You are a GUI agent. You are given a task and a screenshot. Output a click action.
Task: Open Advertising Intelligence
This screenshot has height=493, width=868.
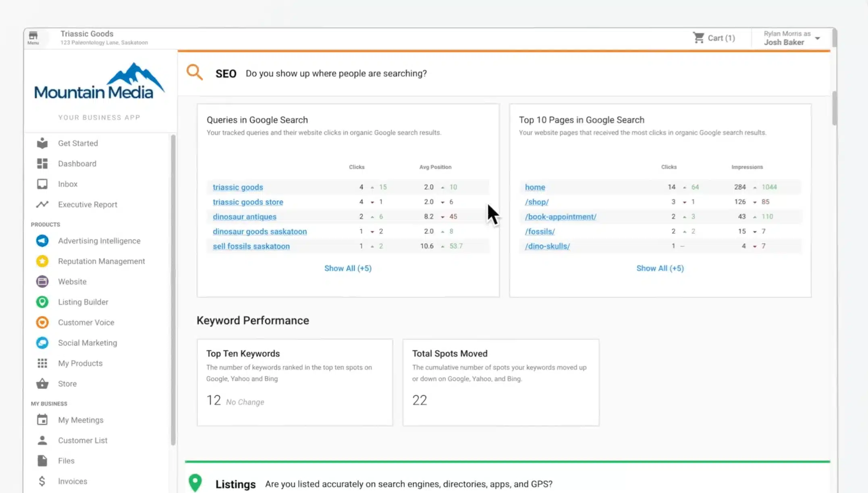coord(99,241)
